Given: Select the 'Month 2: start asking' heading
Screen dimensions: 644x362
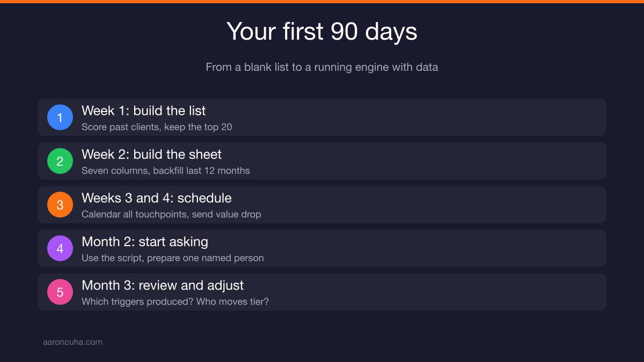Looking at the screenshot, I should [x=145, y=242].
